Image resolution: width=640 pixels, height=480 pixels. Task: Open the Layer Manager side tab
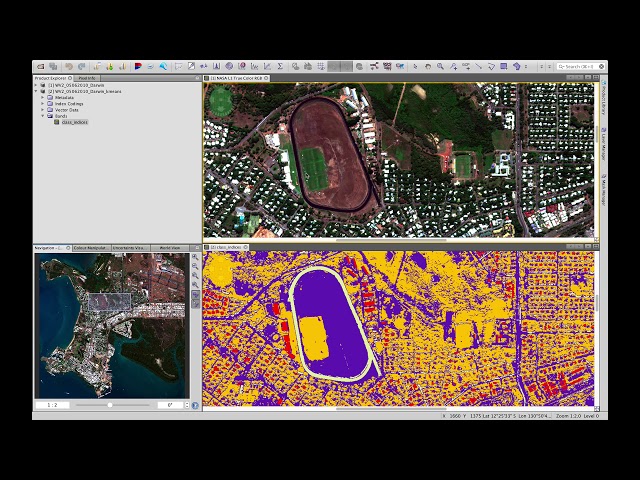coord(604,144)
